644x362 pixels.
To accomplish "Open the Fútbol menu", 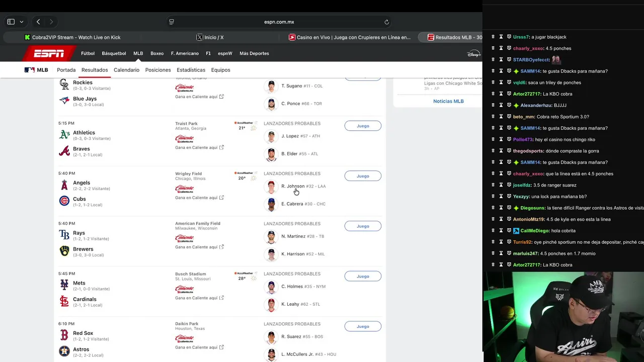I will pyautogui.click(x=88, y=53).
